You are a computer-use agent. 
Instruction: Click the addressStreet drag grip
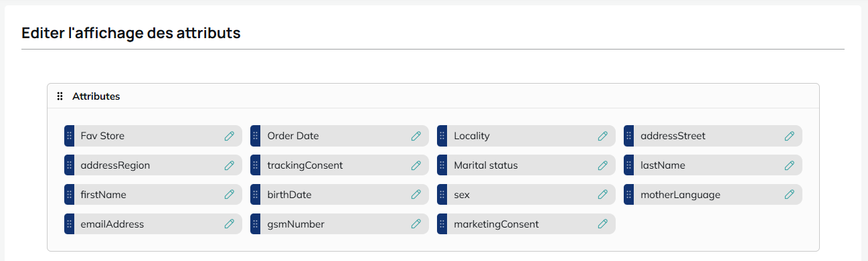tap(629, 136)
